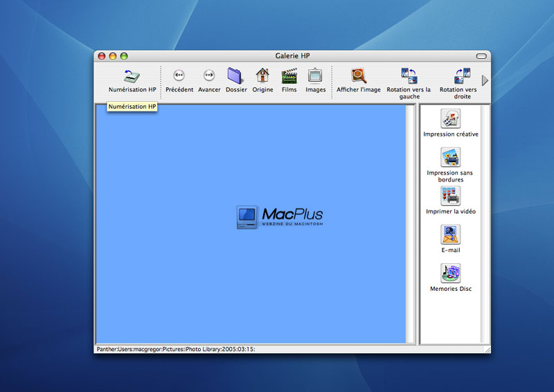Screen dimensions: 554x392
Task: Click the window resize grip corner
Action: click(488, 350)
